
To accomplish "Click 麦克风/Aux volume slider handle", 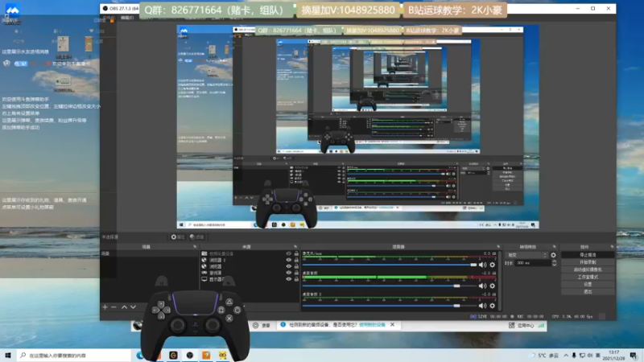I will [x=473, y=265].
